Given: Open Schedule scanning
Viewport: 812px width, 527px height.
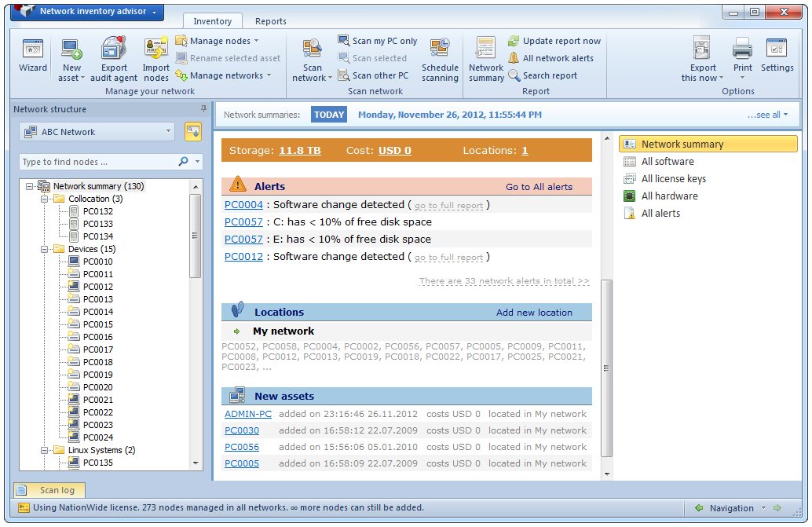Looking at the screenshot, I should coord(440,58).
